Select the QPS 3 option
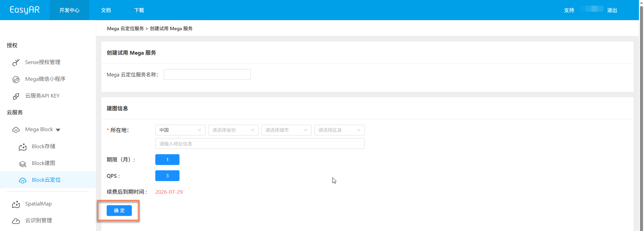 pos(167,176)
